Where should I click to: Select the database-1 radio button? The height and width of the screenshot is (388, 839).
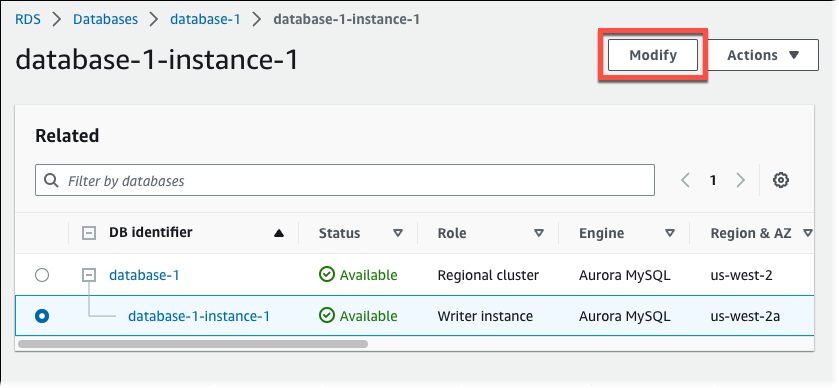(42, 275)
